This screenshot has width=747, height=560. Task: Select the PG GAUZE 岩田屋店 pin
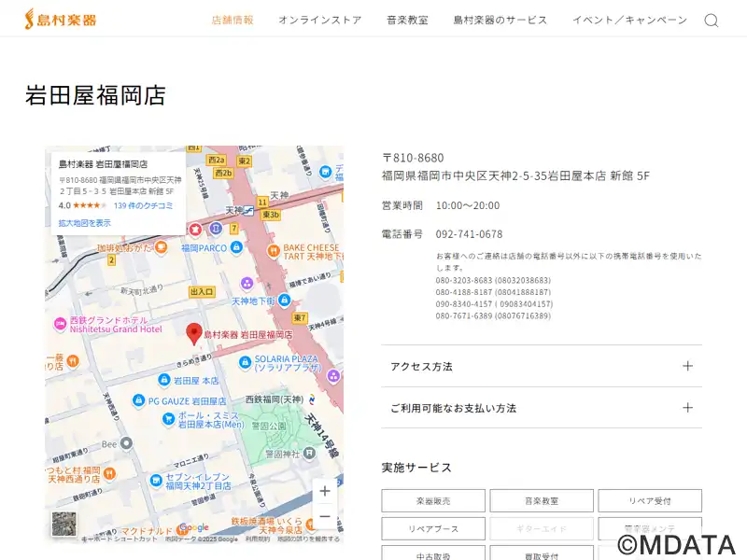click(x=138, y=400)
